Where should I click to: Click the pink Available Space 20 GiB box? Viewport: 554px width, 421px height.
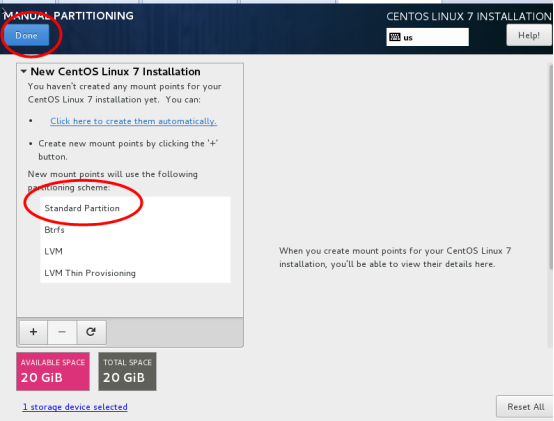(x=53, y=371)
